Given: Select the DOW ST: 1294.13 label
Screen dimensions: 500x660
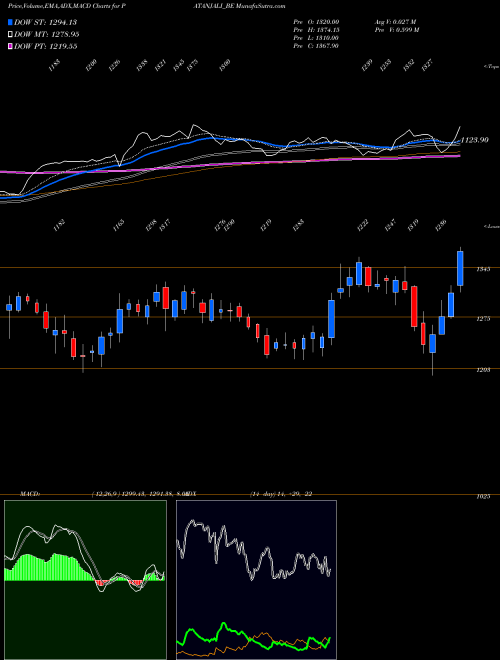Looking at the screenshot, I should click(x=45, y=22).
